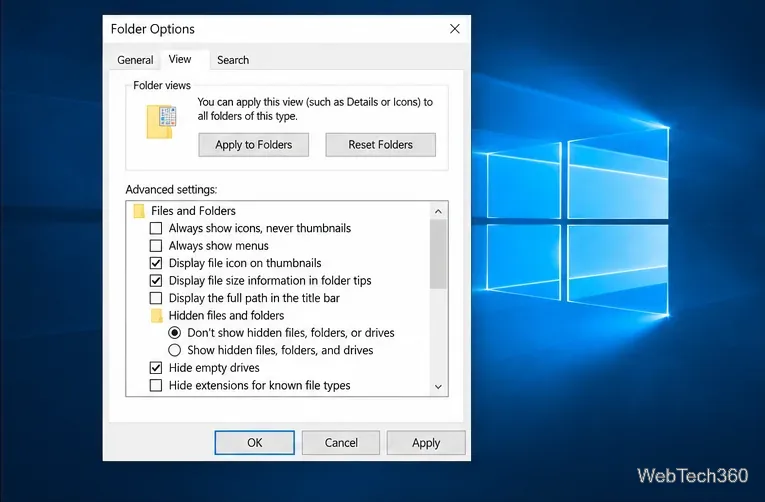
Task: Click the scroll down arrow in Advanced settings
Action: pos(438,387)
